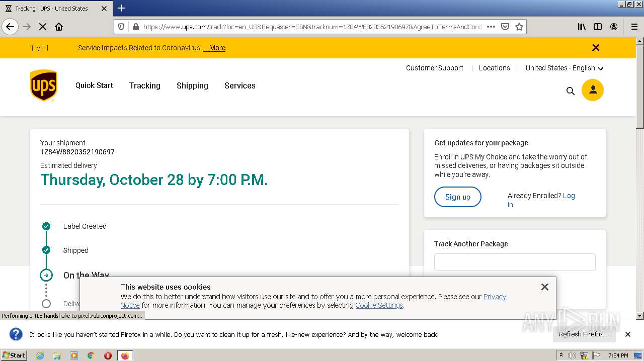Open the Tracking menu
The height and width of the screenshot is (362, 644).
coord(144,85)
